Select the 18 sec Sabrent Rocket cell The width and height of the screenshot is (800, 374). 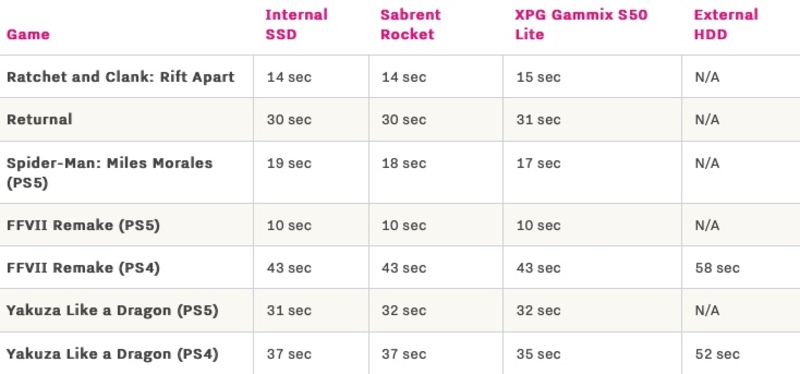404,163
